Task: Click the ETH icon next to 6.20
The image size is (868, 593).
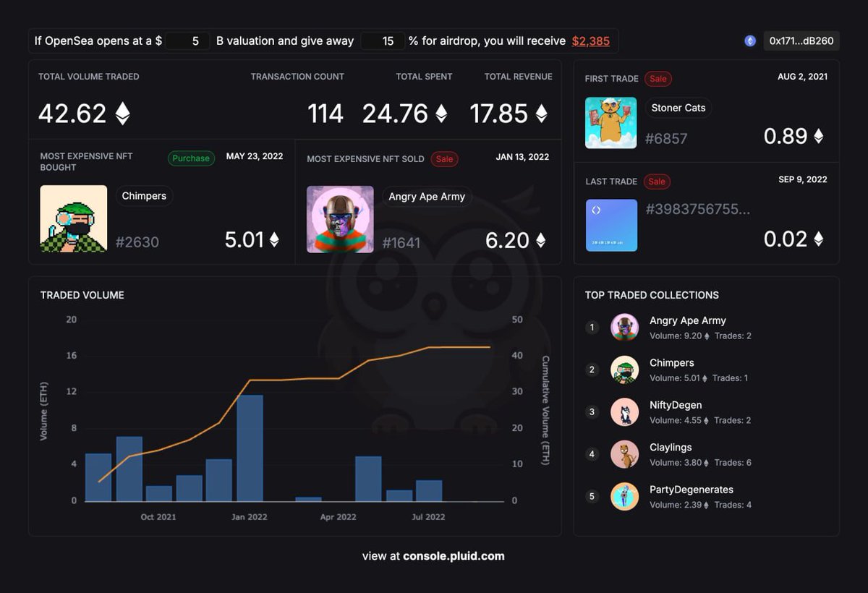Action: point(540,240)
